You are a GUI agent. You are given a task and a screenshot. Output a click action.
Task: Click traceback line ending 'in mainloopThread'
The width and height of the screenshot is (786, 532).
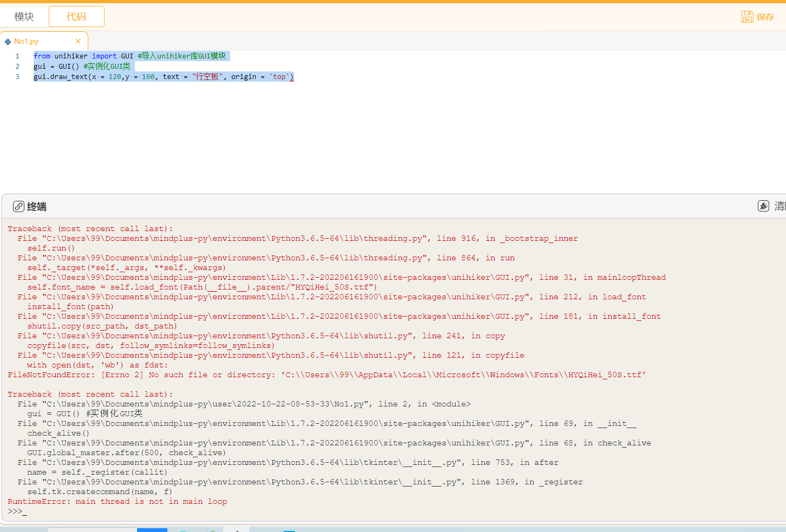tap(342, 277)
